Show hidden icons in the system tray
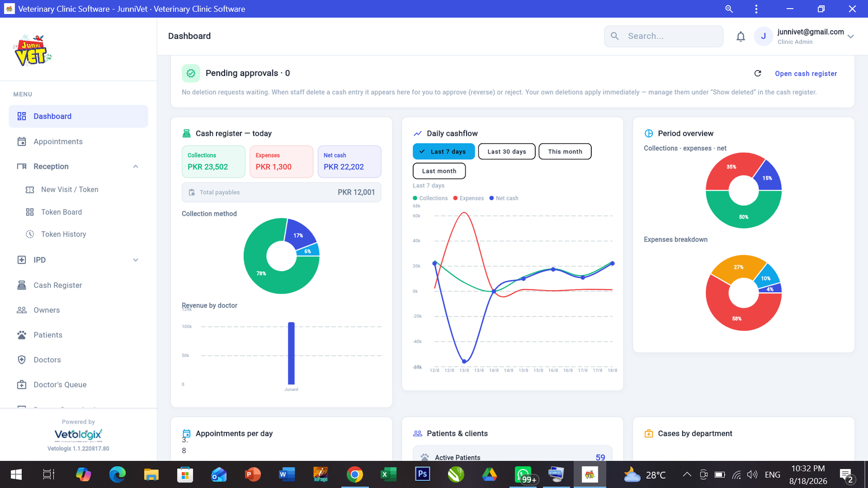Viewport: 868px width, 488px height. click(687, 475)
